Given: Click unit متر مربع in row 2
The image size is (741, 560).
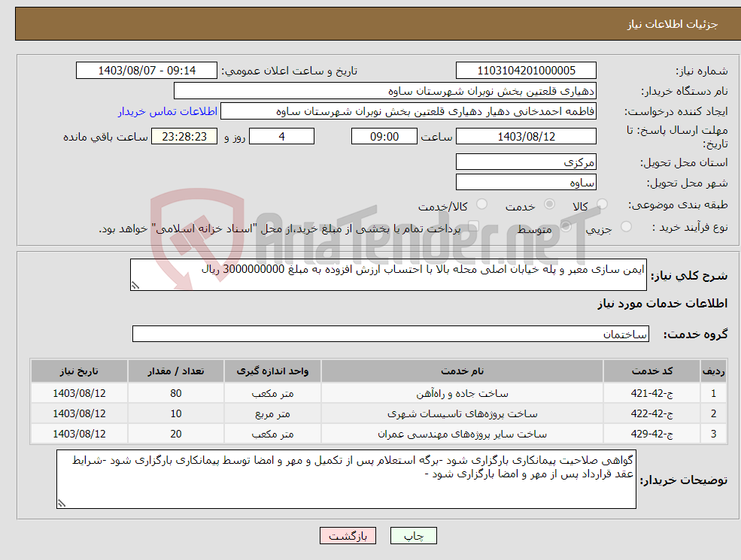Looking at the screenshot, I should (x=272, y=414).
